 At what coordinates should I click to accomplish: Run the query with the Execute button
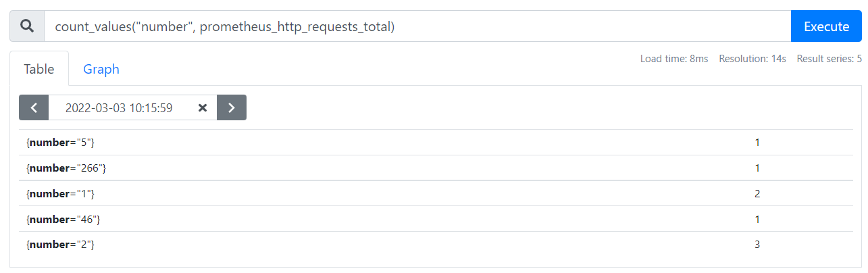tap(826, 26)
